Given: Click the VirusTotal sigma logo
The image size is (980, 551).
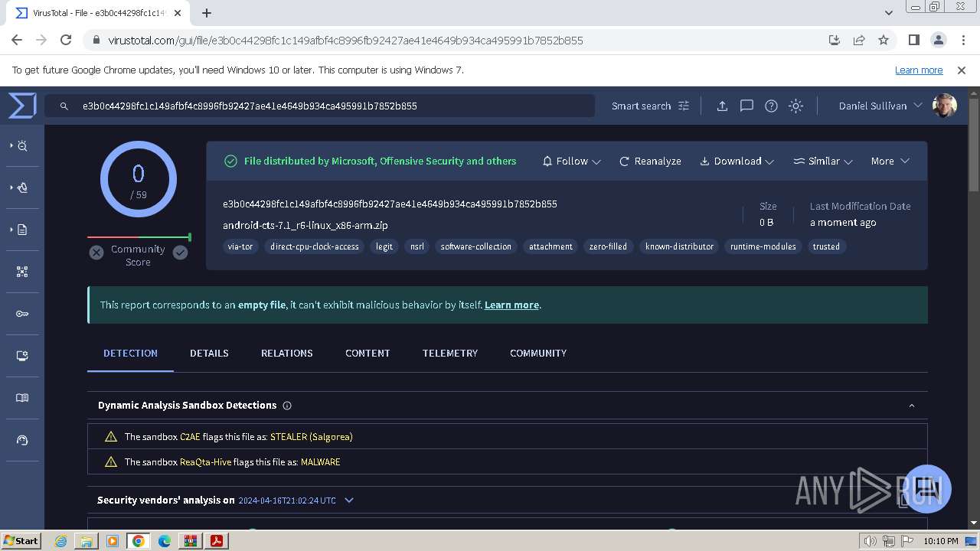Looking at the screenshot, I should (x=22, y=106).
